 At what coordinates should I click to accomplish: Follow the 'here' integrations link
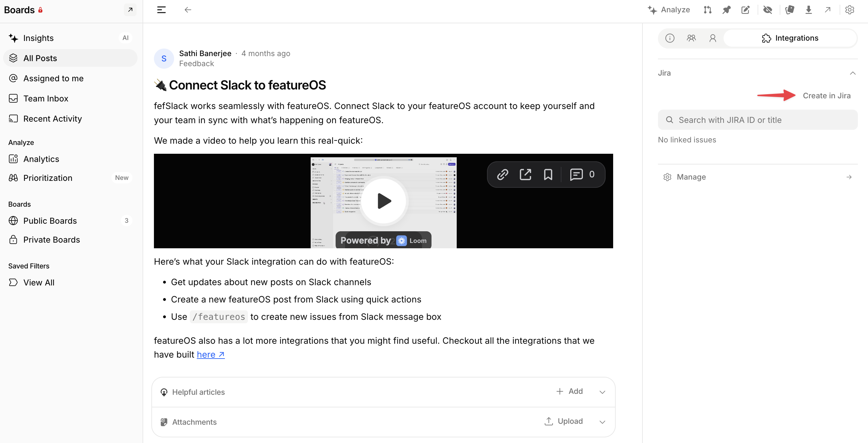pos(211,354)
